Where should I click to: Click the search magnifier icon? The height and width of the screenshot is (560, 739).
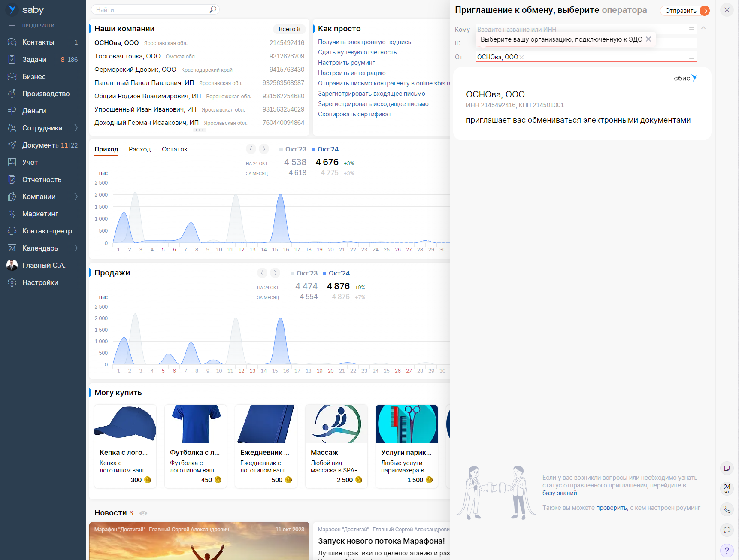[x=212, y=9]
